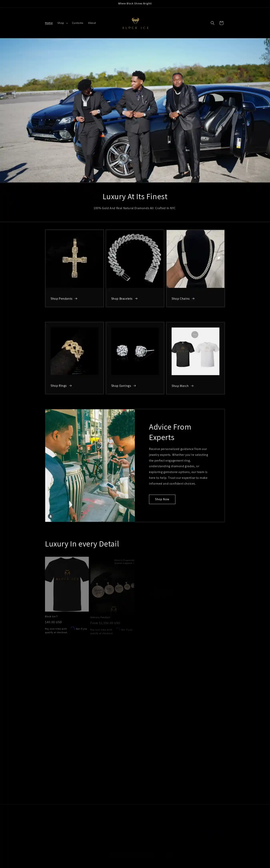Open the Blvck Ice T product link
Screen dimensions: 270x868
pos(52,616)
